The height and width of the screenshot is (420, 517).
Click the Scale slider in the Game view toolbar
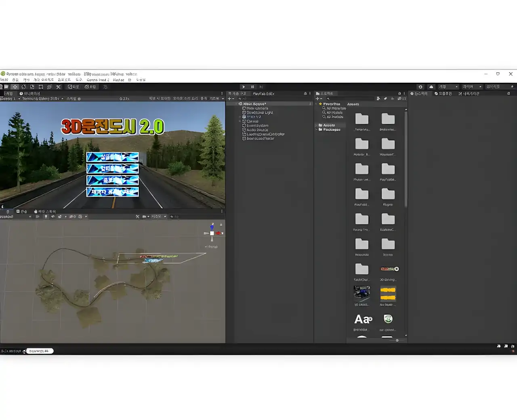click(x=93, y=98)
